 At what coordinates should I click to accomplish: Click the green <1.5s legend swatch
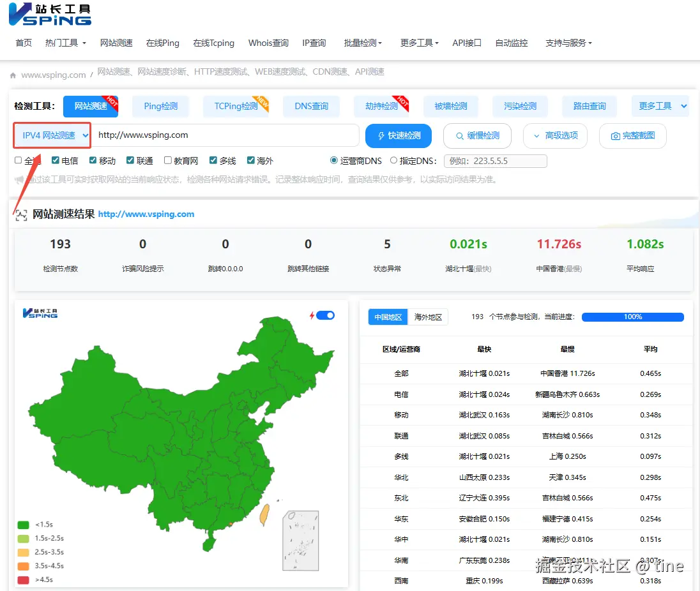pyautogui.click(x=23, y=525)
